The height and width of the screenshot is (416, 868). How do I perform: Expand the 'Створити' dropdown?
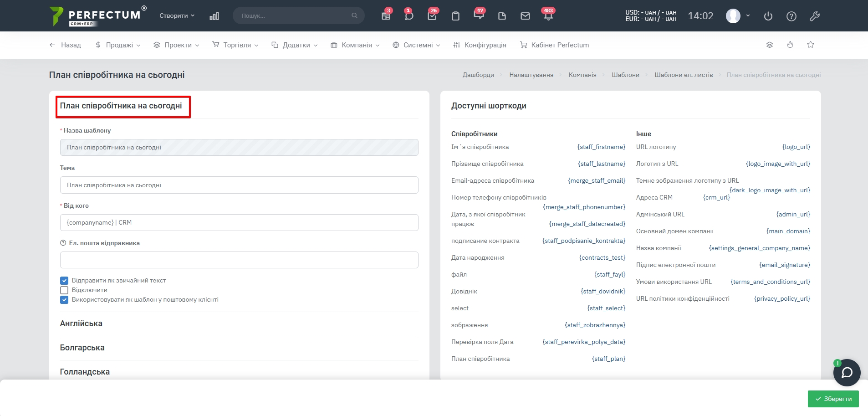coord(177,15)
